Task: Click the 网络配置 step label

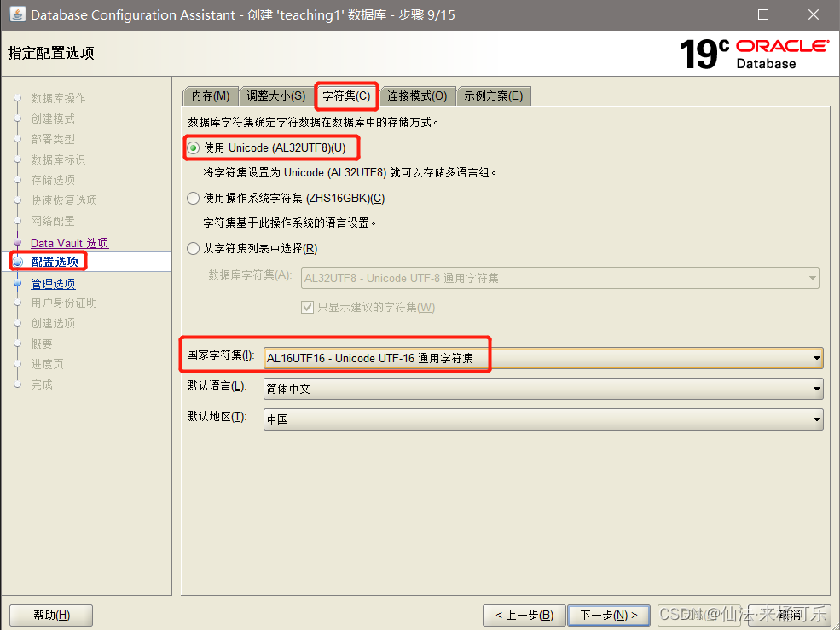Action: pyautogui.click(x=53, y=221)
